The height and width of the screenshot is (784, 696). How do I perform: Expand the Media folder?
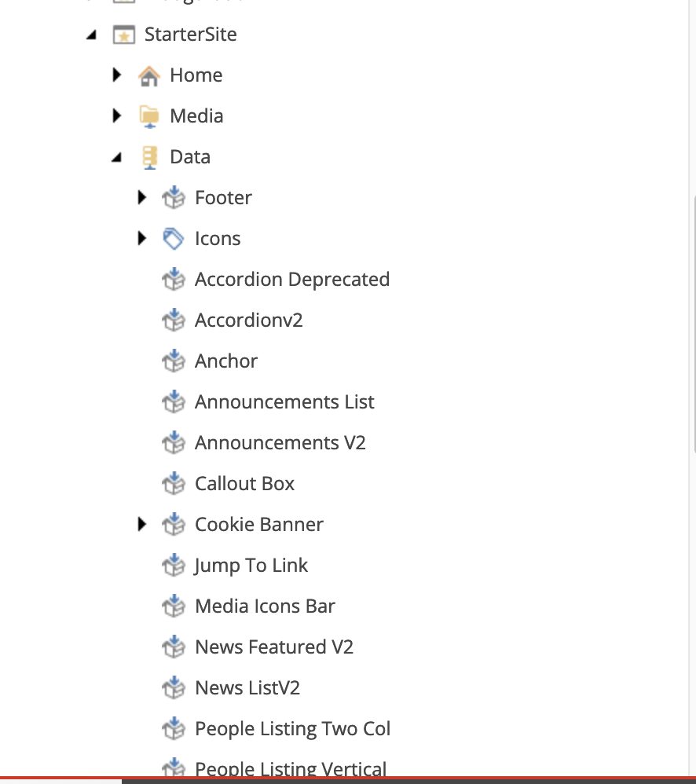[x=116, y=115]
